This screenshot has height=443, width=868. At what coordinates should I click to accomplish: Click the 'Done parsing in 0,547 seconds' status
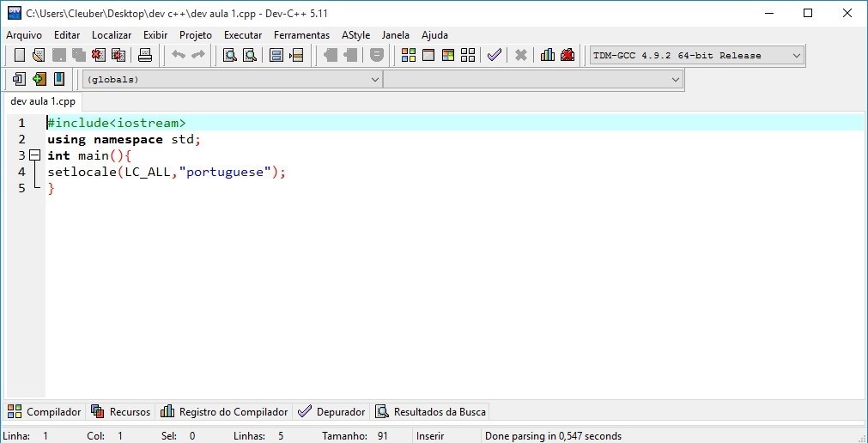point(553,436)
